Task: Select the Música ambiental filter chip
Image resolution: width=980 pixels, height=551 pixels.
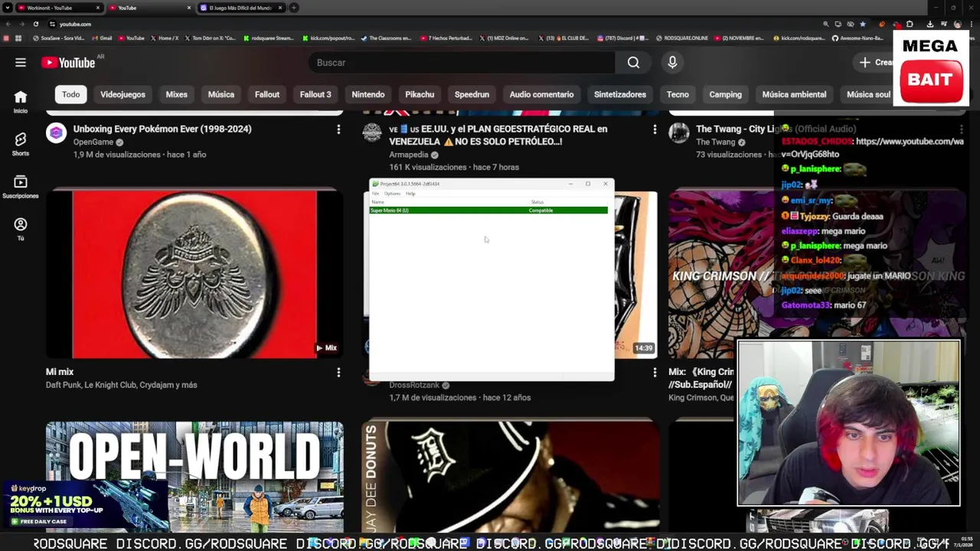Action: (794, 94)
